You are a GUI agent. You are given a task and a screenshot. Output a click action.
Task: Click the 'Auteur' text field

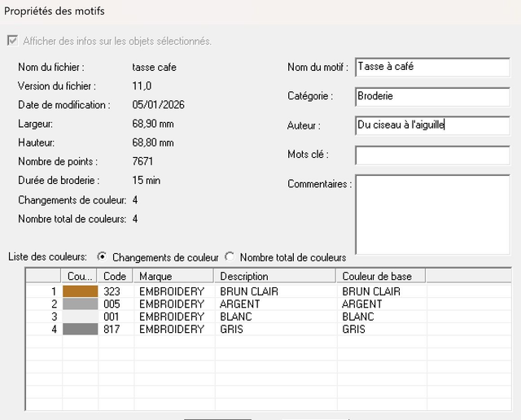click(431, 125)
